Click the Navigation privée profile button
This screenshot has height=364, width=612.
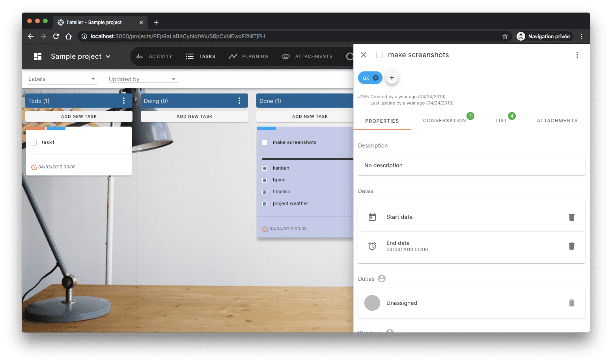point(545,36)
